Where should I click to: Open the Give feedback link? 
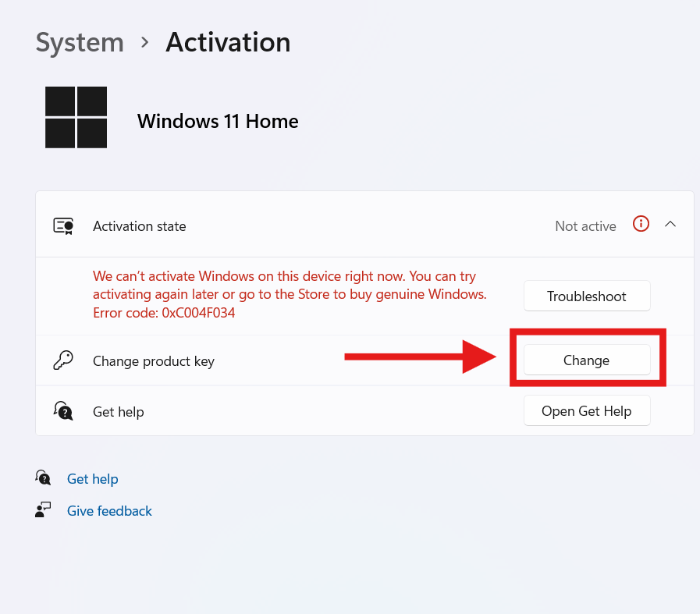pos(109,510)
